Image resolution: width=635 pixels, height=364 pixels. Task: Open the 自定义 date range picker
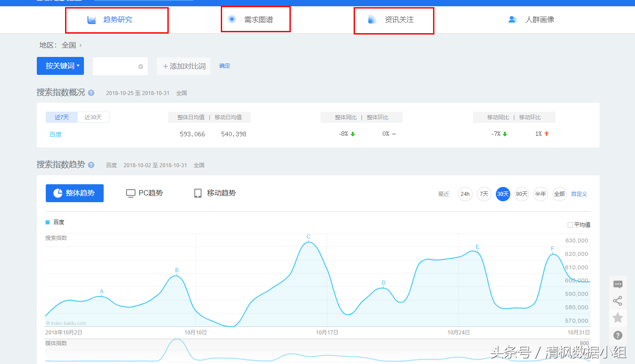coord(578,194)
